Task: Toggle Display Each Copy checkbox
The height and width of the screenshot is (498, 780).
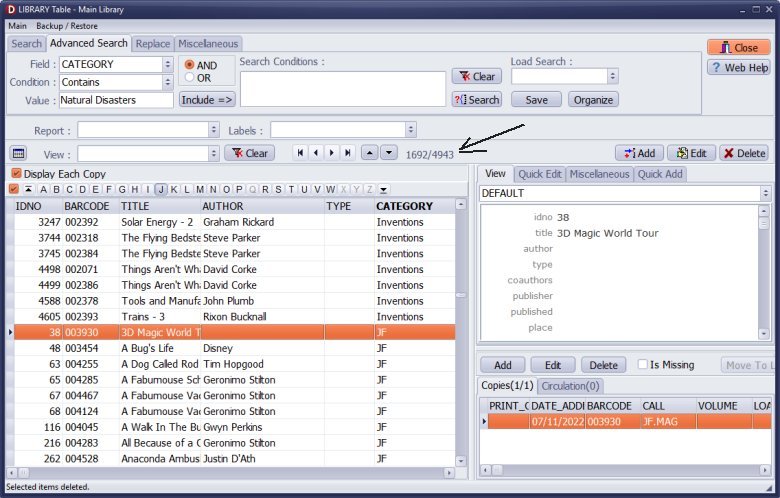Action: pyautogui.click(x=16, y=174)
